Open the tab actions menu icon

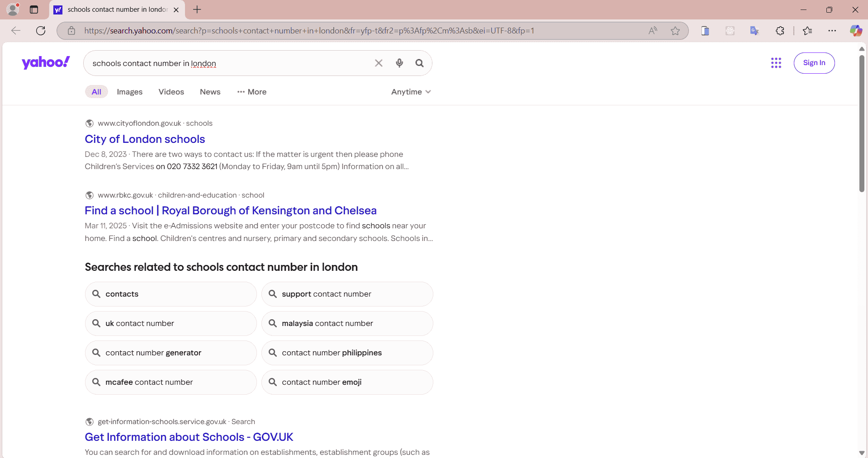click(34, 9)
